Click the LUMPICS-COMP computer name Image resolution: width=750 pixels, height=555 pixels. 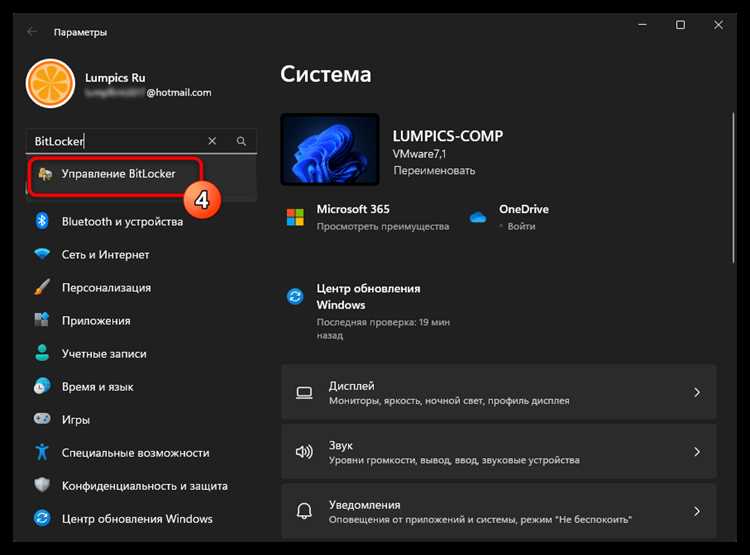tap(448, 136)
